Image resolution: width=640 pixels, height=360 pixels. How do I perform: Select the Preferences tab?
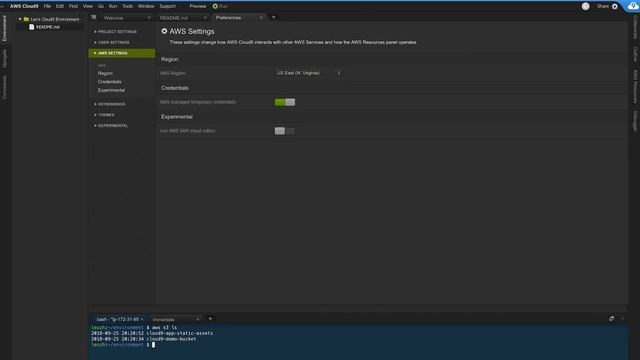pyautogui.click(x=238, y=18)
